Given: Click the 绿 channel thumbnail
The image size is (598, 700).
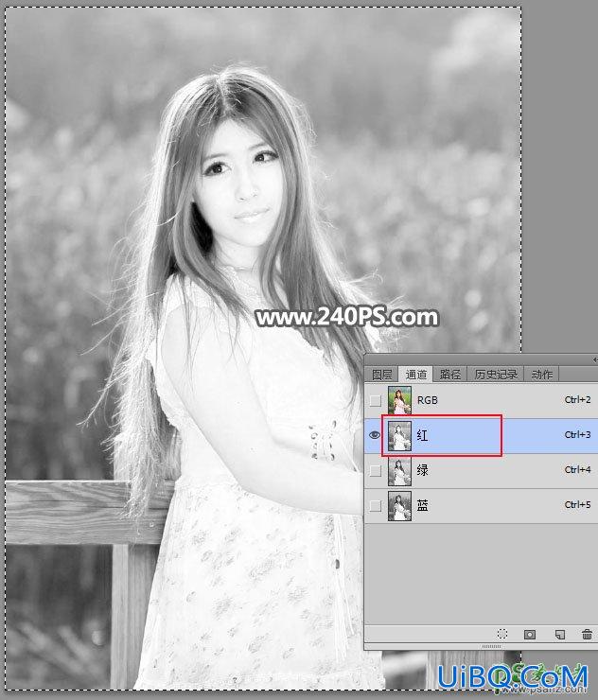Looking at the screenshot, I should pyautogui.click(x=399, y=470).
